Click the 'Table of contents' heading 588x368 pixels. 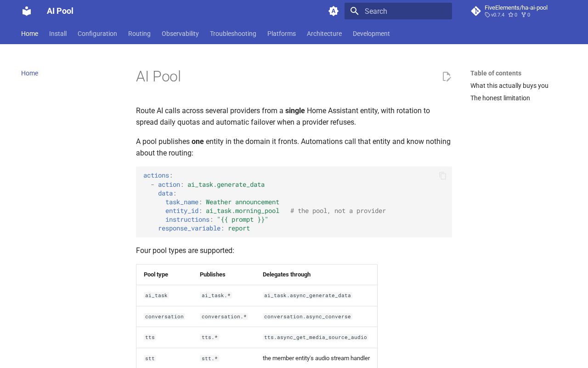(496, 73)
